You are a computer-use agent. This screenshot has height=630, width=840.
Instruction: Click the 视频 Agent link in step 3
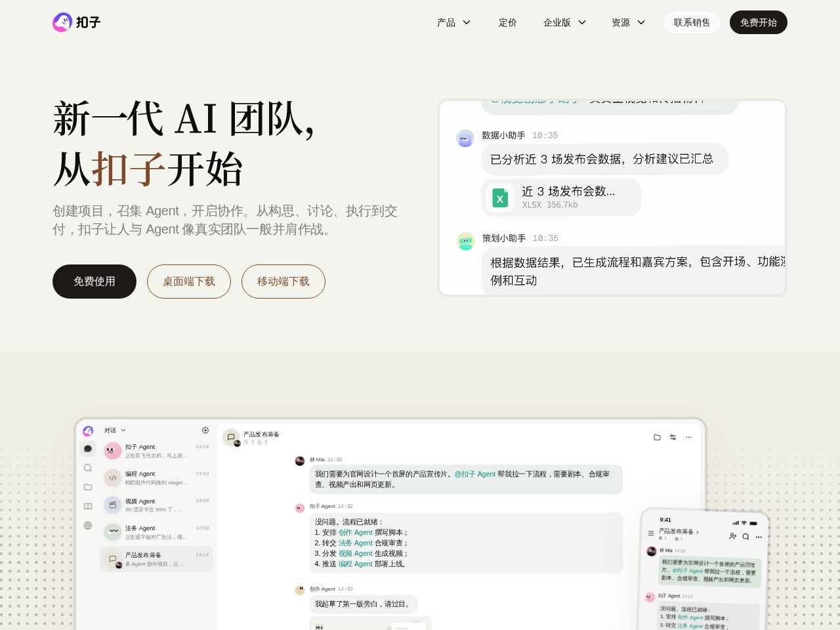click(x=356, y=554)
